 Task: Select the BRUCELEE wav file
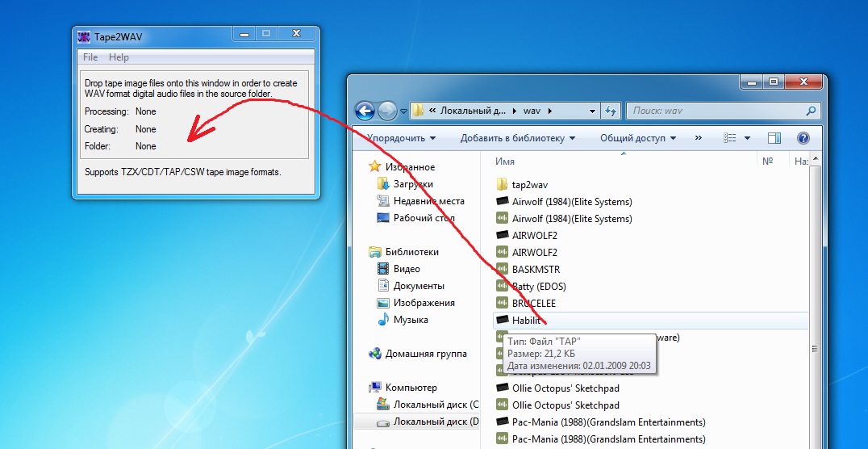[x=533, y=304]
